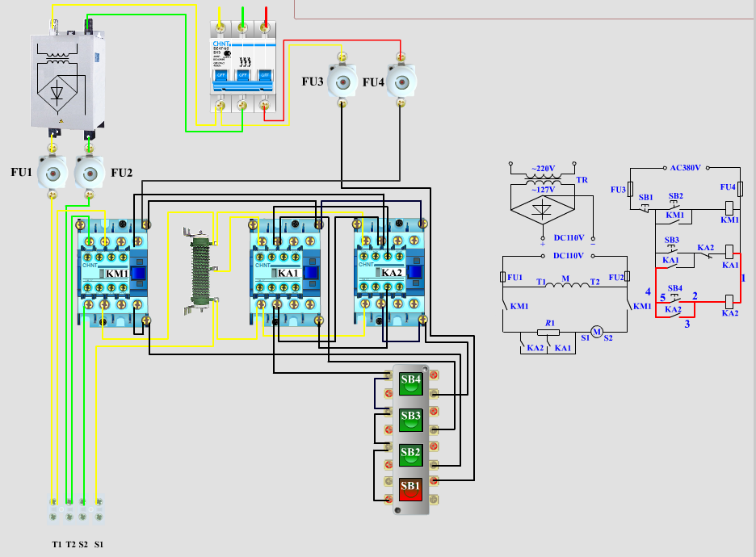Click the KA1 relay
Screen dimensions: 756x557
(x=284, y=273)
